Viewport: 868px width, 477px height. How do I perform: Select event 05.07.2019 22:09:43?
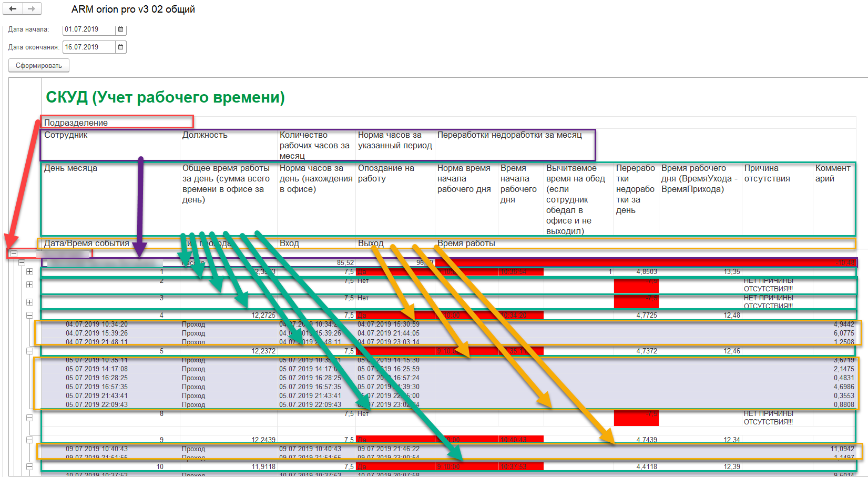click(x=97, y=405)
